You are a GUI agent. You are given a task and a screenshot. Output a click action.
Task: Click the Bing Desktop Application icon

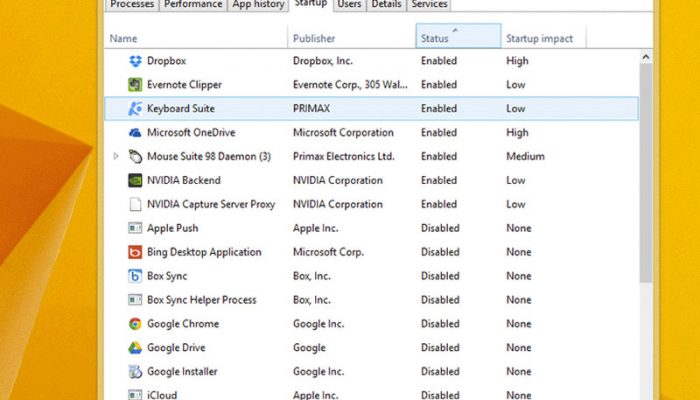135,252
